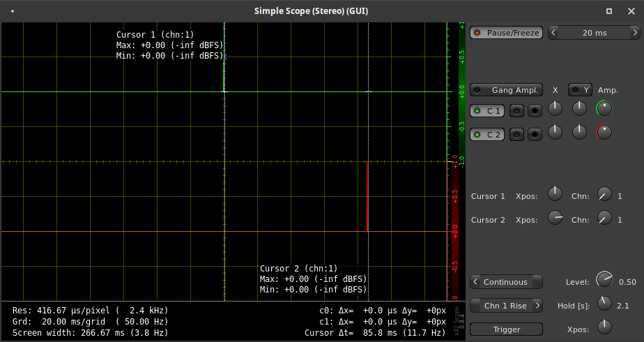Click C 1 red-dot memory button

click(516, 111)
